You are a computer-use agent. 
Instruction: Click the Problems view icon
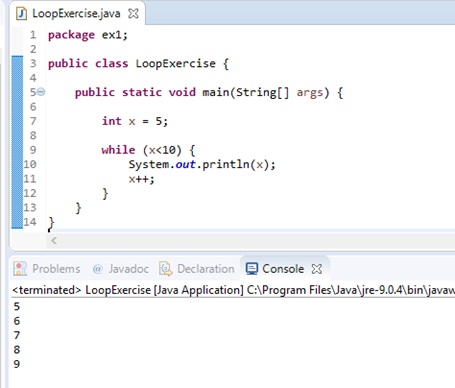click(x=20, y=269)
